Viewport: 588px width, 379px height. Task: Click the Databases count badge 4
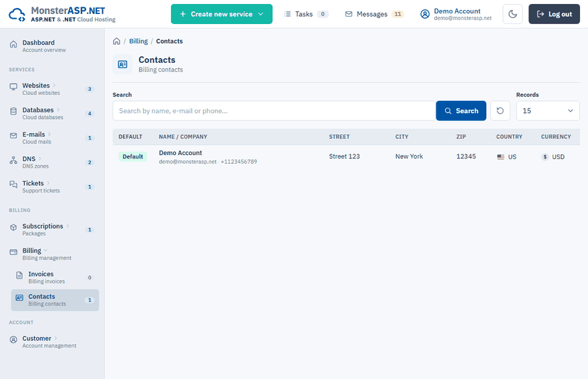pyautogui.click(x=90, y=114)
